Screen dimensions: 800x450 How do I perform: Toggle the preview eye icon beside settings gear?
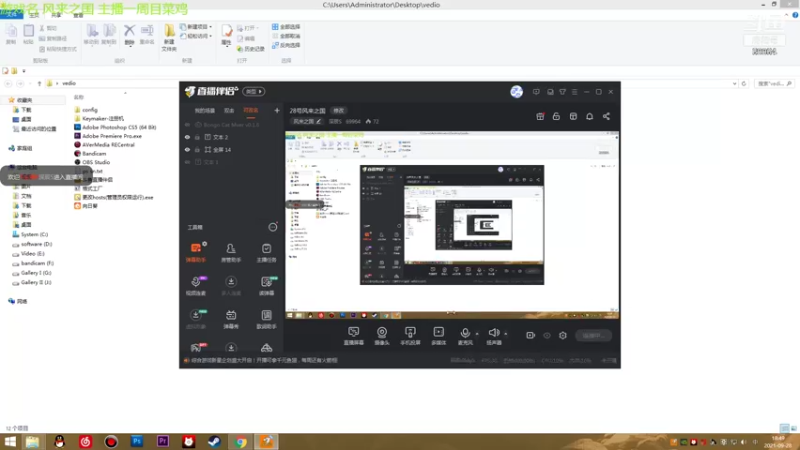pyautogui.click(x=546, y=335)
